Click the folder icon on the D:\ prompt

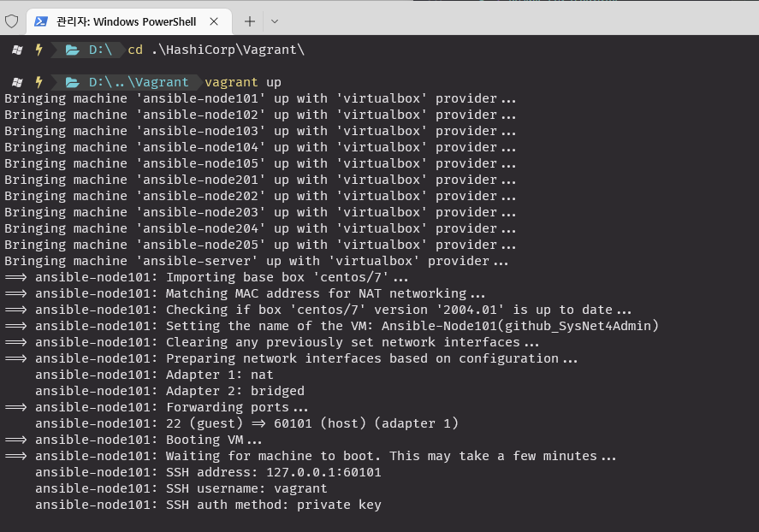73,50
